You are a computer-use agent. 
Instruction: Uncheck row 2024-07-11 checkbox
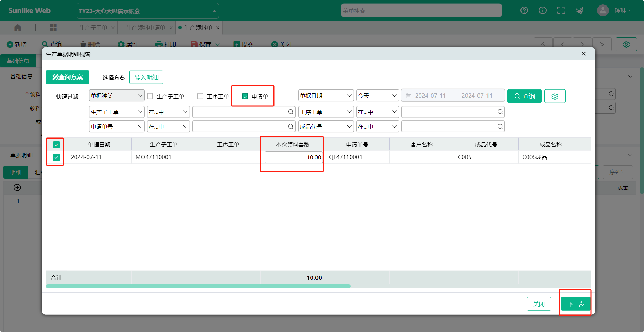[56, 157]
